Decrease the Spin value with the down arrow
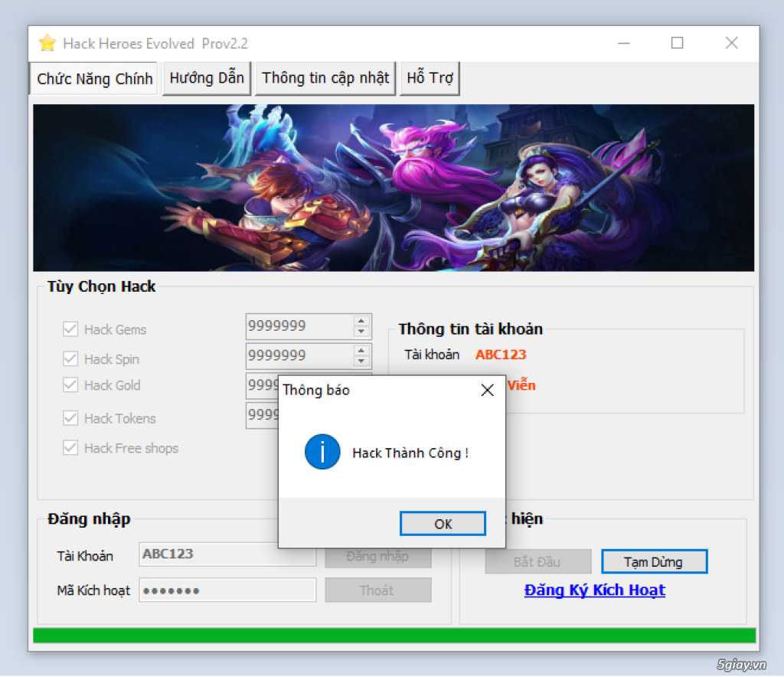This screenshot has height=677, width=784. 361,361
